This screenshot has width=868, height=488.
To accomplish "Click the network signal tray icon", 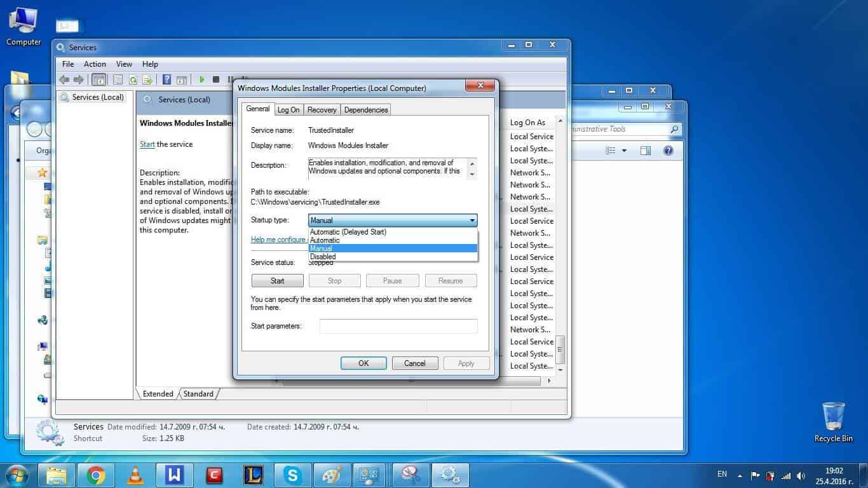I will (786, 475).
